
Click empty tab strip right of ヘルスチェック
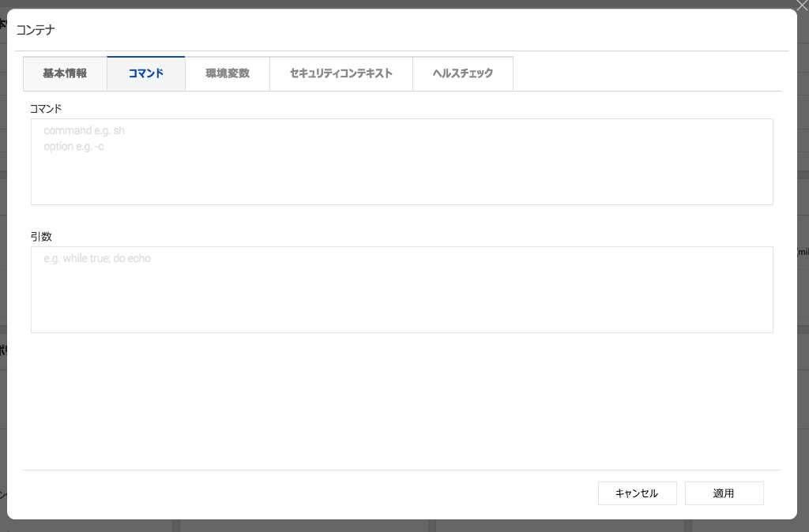(646, 74)
